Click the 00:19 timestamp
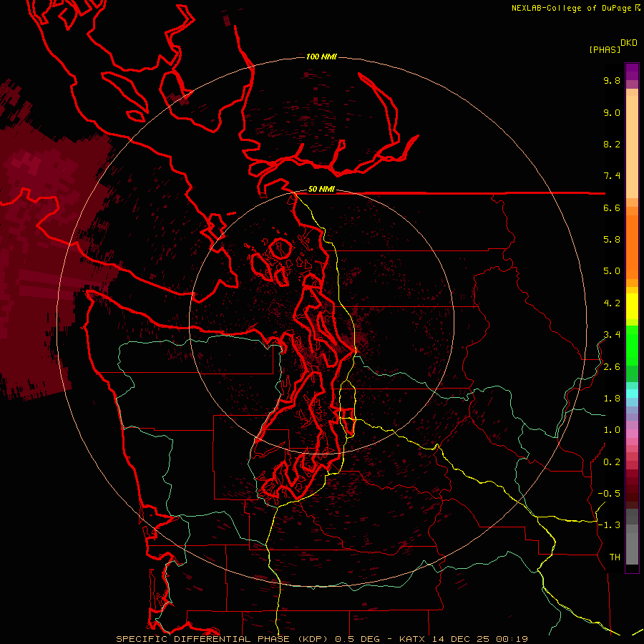This screenshot has width=644, height=644. (x=511, y=639)
